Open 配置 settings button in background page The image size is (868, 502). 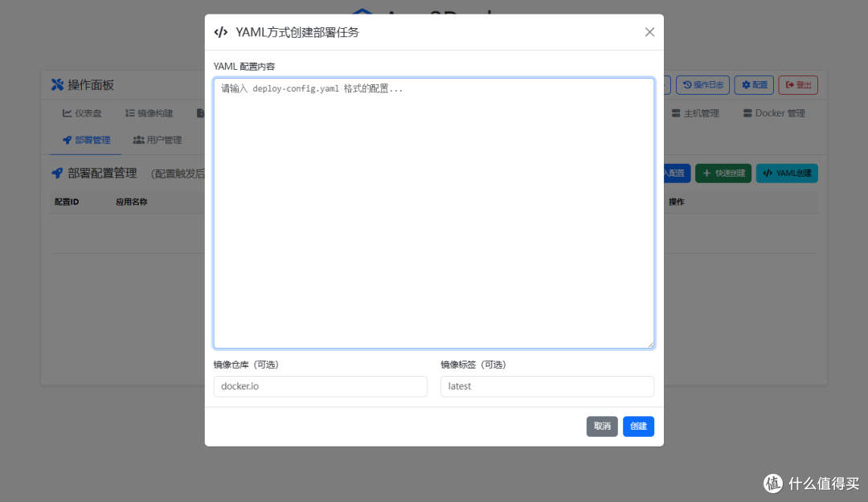(754, 84)
